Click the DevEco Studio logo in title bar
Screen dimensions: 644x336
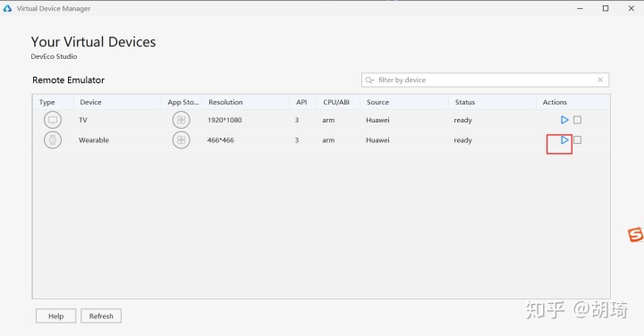[x=7, y=8]
